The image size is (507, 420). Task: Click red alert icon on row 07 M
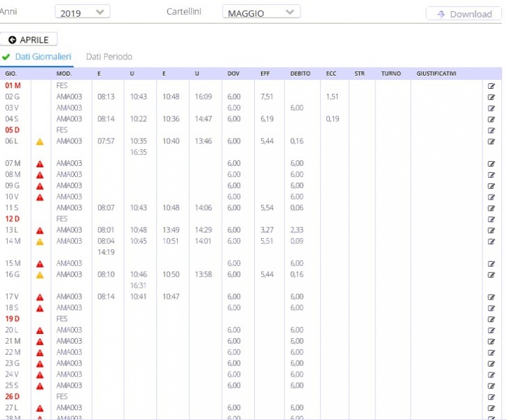(40, 164)
